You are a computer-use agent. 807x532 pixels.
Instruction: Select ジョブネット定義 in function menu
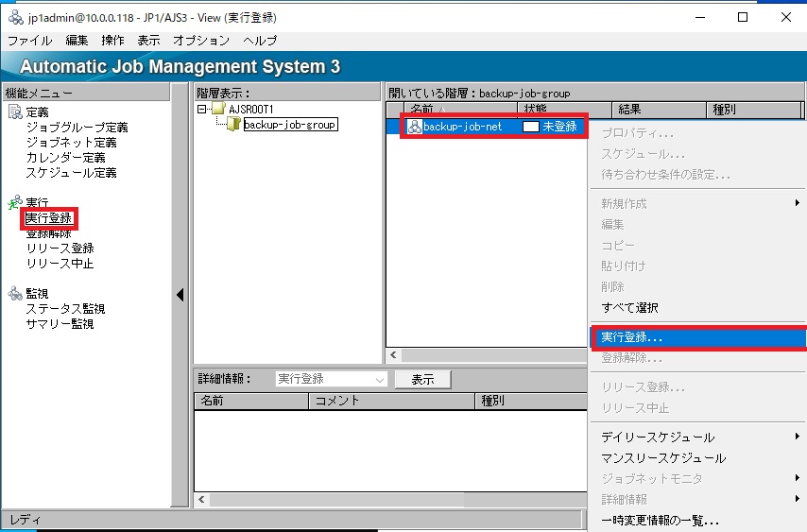tap(72, 142)
